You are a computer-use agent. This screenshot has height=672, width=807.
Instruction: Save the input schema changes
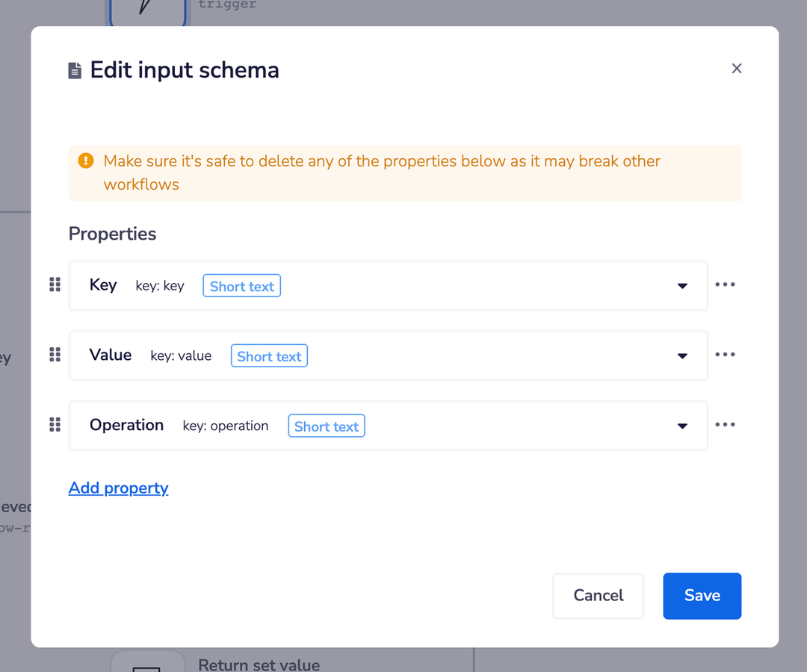coord(702,596)
